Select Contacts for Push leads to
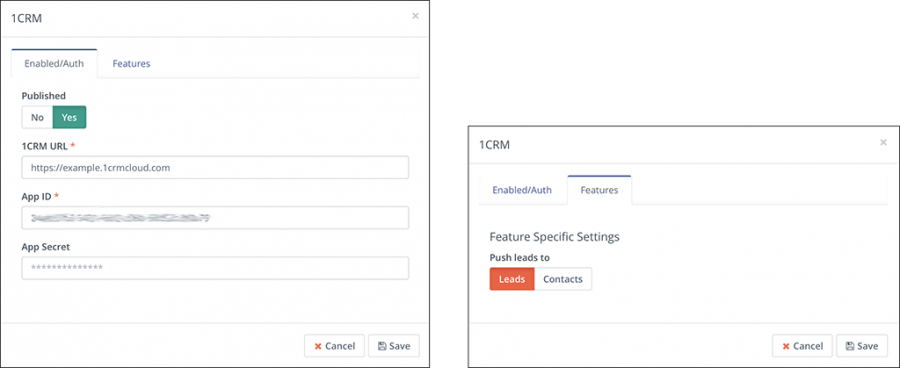The width and height of the screenshot is (900, 368). (x=562, y=279)
